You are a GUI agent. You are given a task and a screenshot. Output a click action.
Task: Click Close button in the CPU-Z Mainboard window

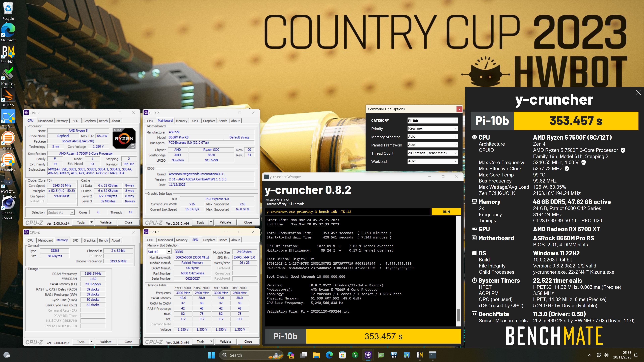[248, 222]
